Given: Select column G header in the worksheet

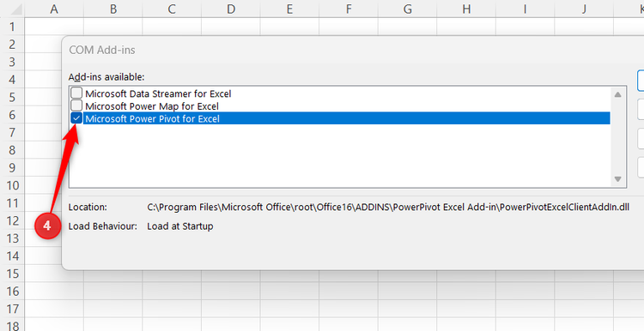Looking at the screenshot, I should pos(407,9).
